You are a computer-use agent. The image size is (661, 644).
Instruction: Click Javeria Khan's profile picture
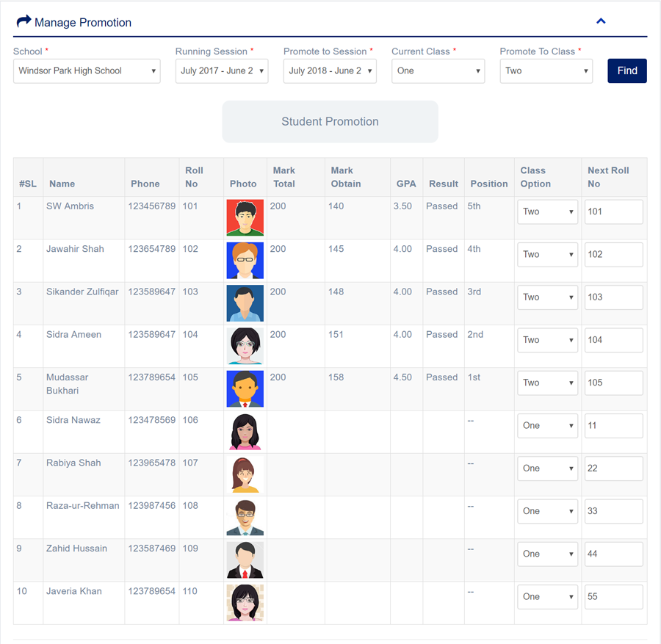(x=245, y=602)
